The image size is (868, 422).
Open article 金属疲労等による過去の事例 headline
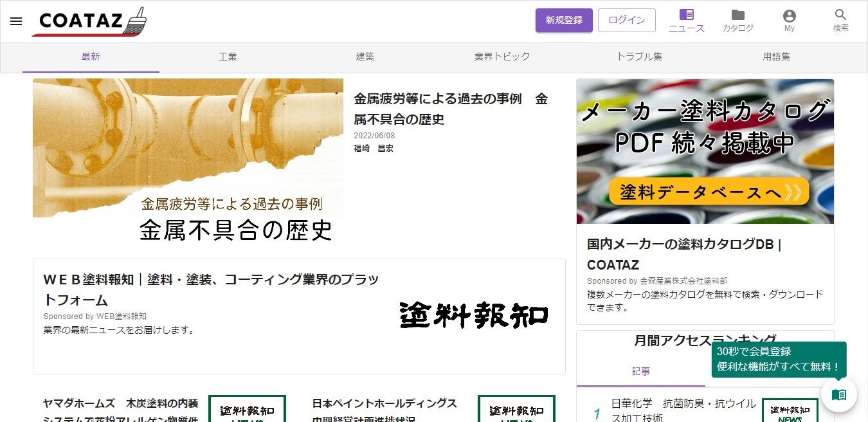[451, 109]
